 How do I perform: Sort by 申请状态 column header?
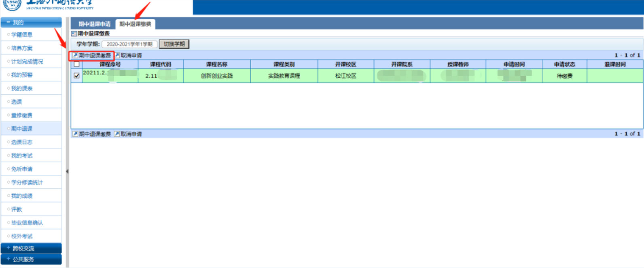(x=564, y=64)
